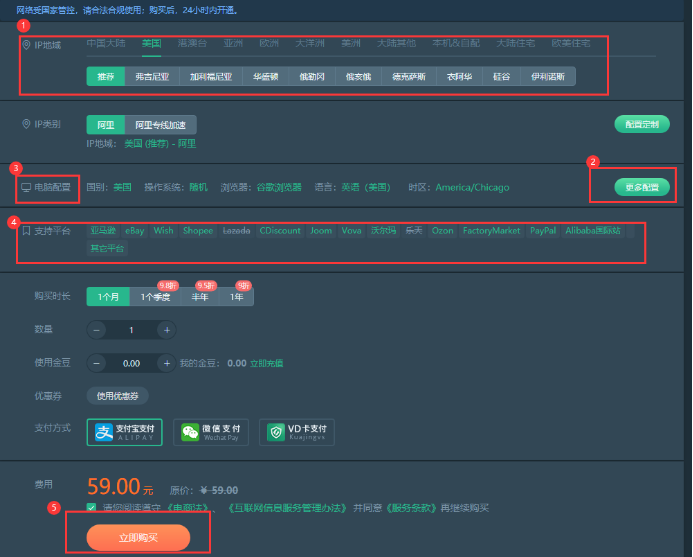Open the 《互联网信息服务管理办法》 link

click(x=287, y=508)
